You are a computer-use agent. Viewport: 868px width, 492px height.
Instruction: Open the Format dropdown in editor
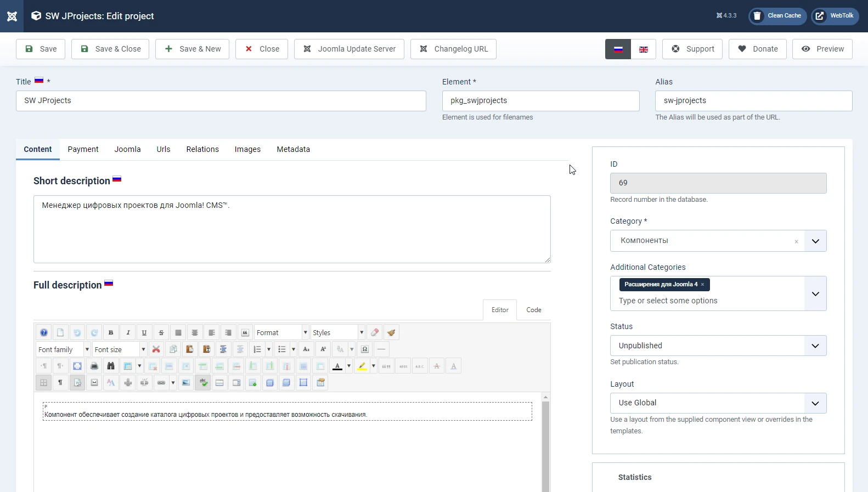281,332
